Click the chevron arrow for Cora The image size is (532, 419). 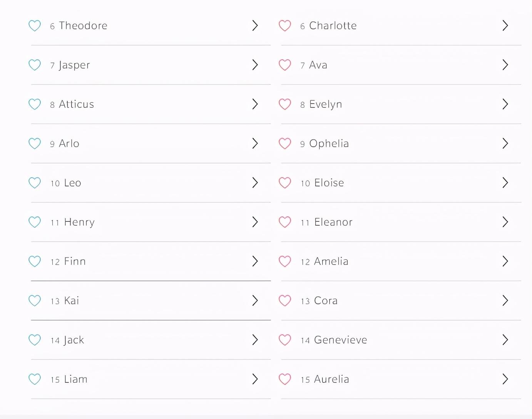[x=505, y=301]
